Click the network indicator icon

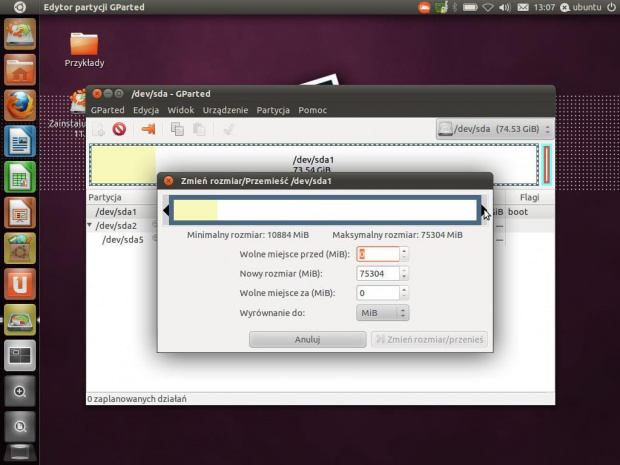click(x=488, y=7)
